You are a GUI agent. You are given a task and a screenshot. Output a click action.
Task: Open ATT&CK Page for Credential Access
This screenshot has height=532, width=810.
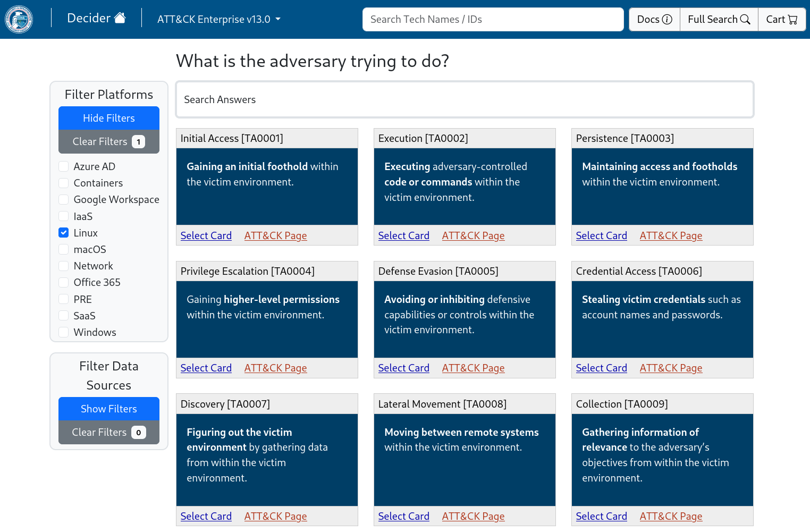[671, 368]
